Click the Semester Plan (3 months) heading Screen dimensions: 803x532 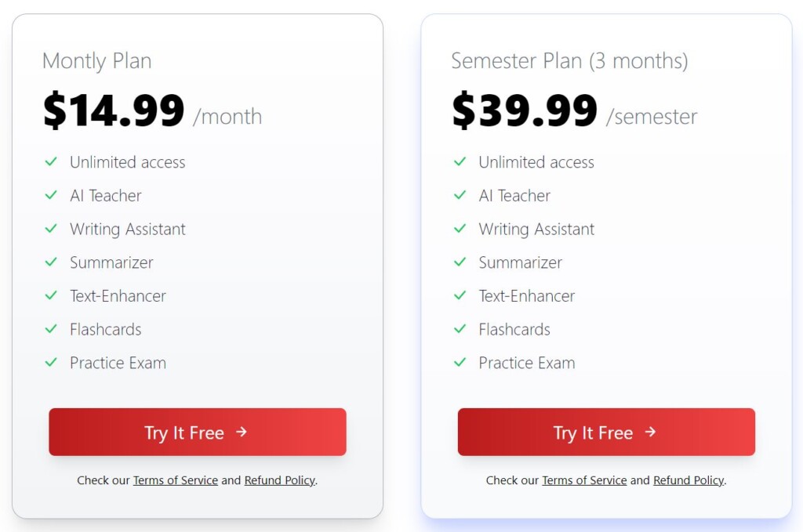tap(570, 60)
